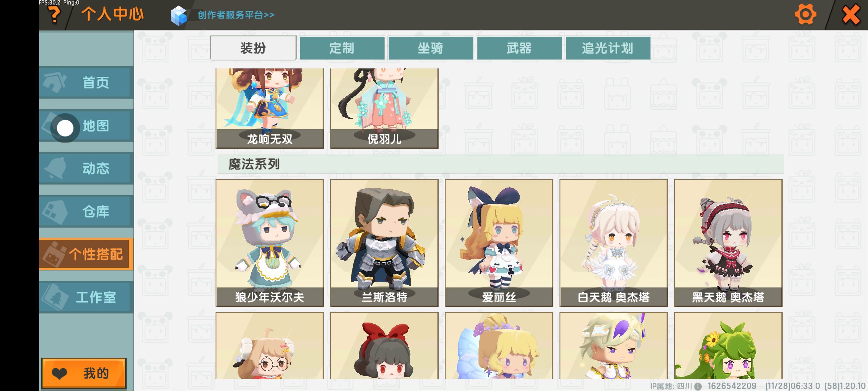
Task: Select the 追光计划 tab
Action: click(608, 48)
